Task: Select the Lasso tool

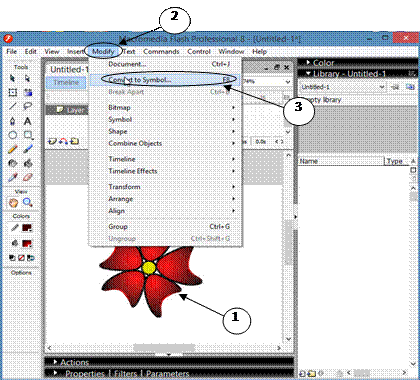Action: tap(27, 106)
